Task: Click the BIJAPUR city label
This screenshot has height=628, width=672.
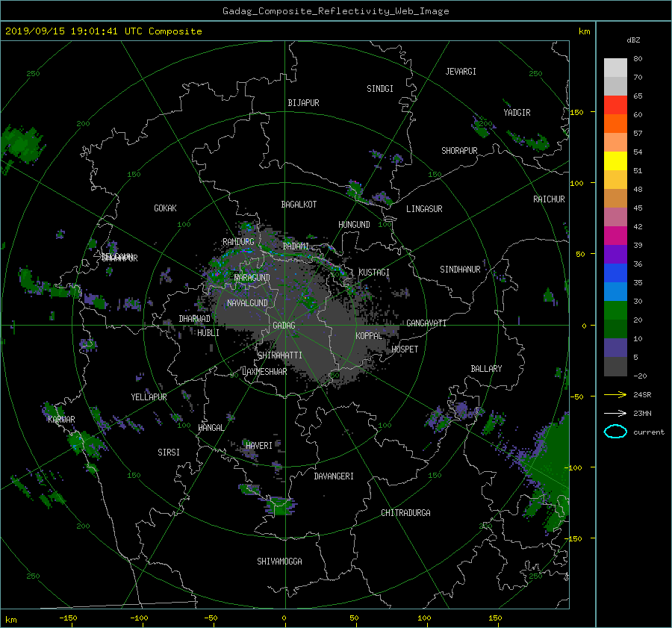Action: [x=303, y=103]
